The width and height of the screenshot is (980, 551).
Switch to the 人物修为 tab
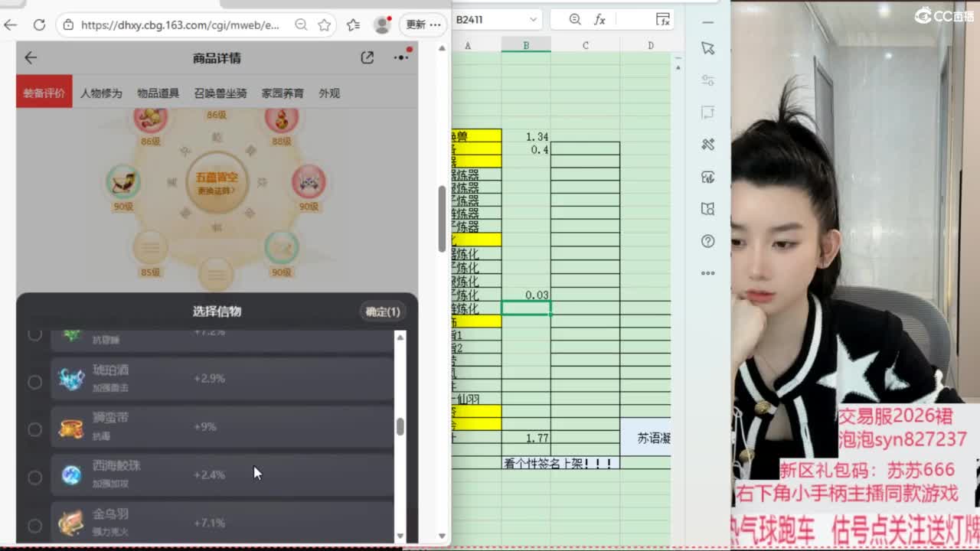click(x=101, y=93)
